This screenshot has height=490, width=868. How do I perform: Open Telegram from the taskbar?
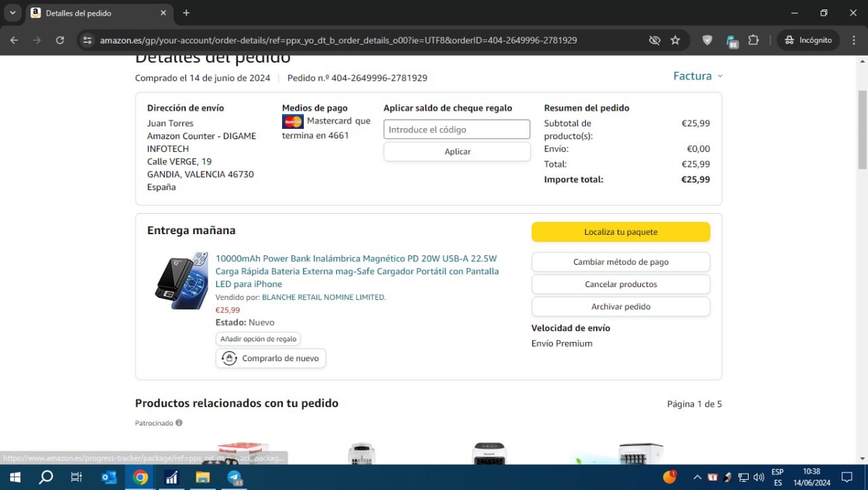[x=235, y=477]
